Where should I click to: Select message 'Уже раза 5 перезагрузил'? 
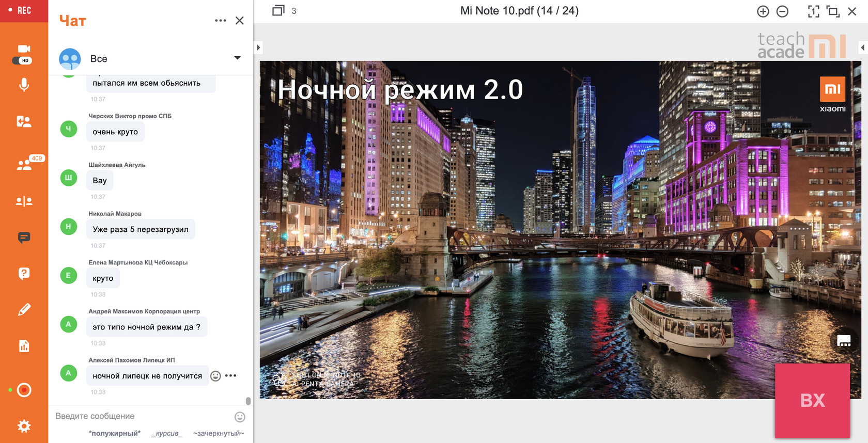[x=141, y=229]
